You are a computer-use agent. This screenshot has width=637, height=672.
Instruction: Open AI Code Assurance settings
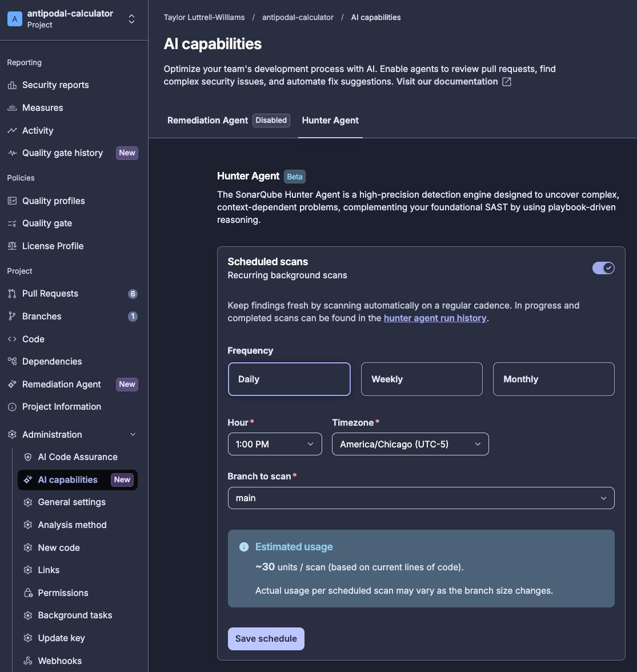[78, 457]
